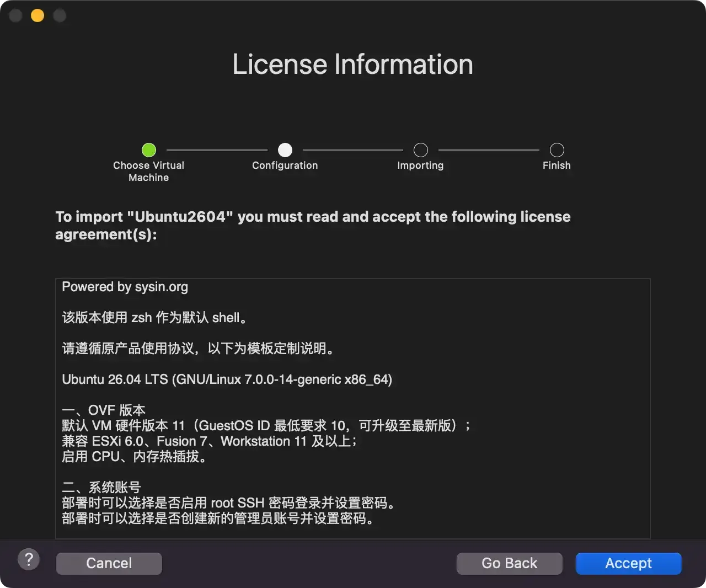Viewport: 706px width, 588px height.
Task: Click the line mentioning zsh default shell
Action: [x=155, y=318]
